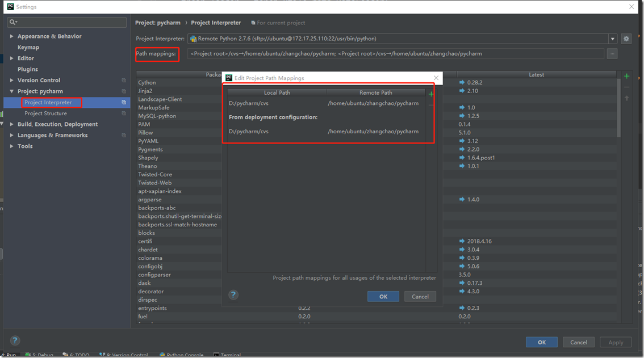Click OK button in Settings window
This screenshot has width=644, height=358.
(542, 342)
